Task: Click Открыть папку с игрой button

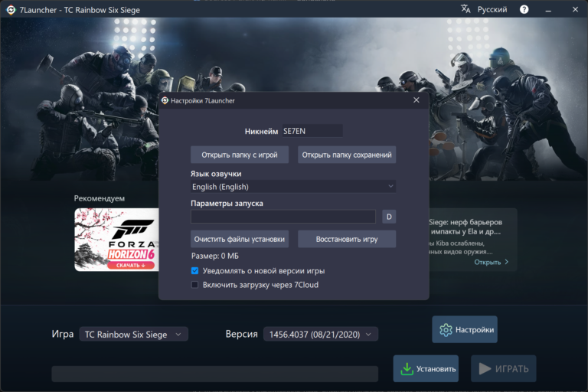Action: [240, 155]
